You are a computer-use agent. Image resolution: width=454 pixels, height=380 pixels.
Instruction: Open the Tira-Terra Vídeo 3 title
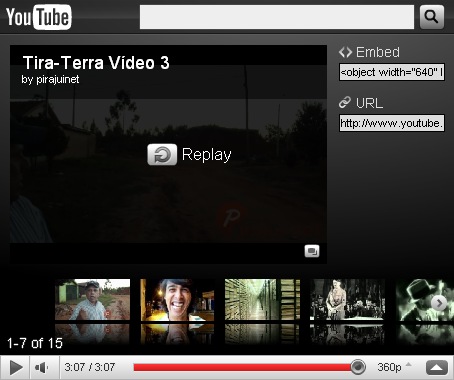tap(96, 63)
